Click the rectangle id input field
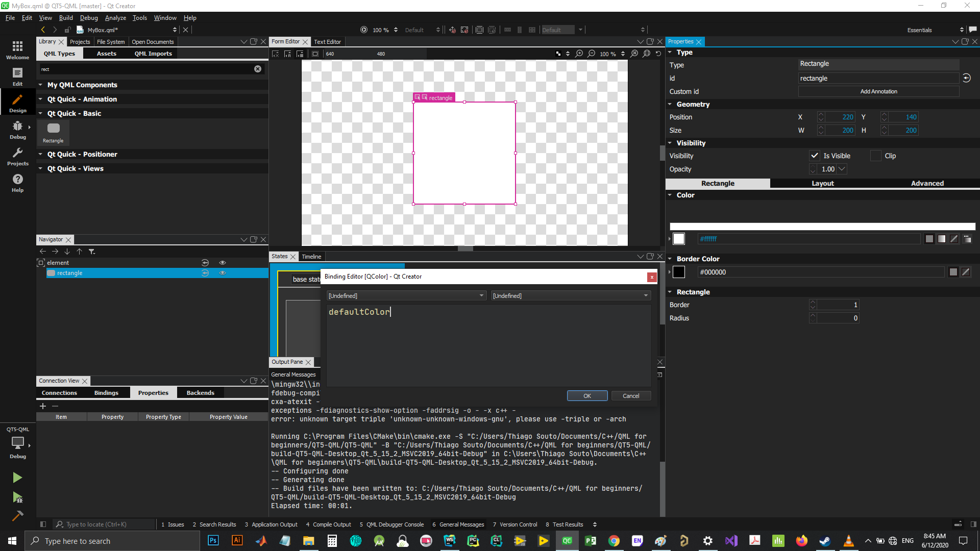980x551 pixels. (x=878, y=78)
